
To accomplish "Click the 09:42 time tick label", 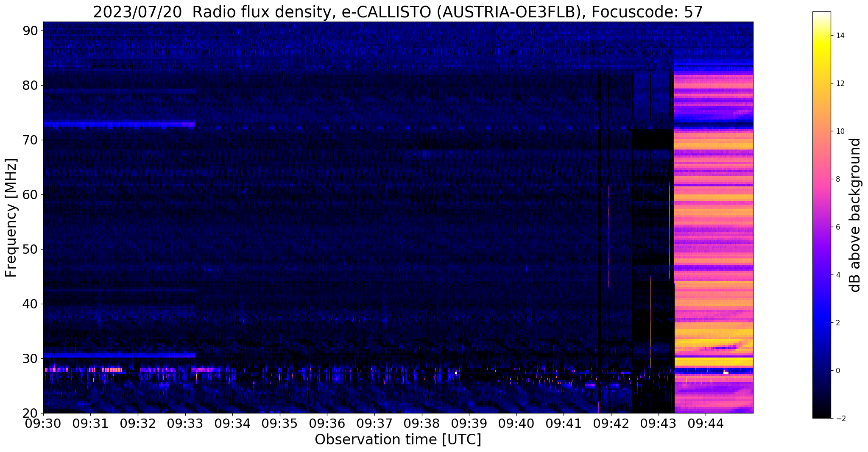I will 611,423.
